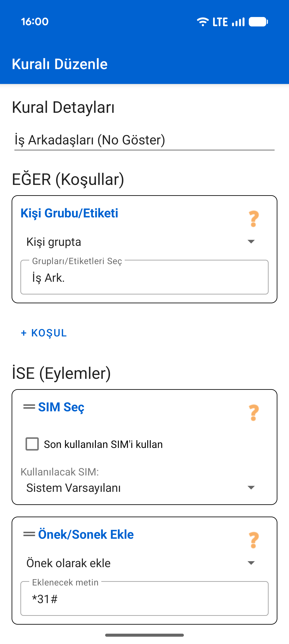The height and width of the screenshot is (644, 289).
Task: Select the Kural Detayları section header
Action: tap(63, 107)
